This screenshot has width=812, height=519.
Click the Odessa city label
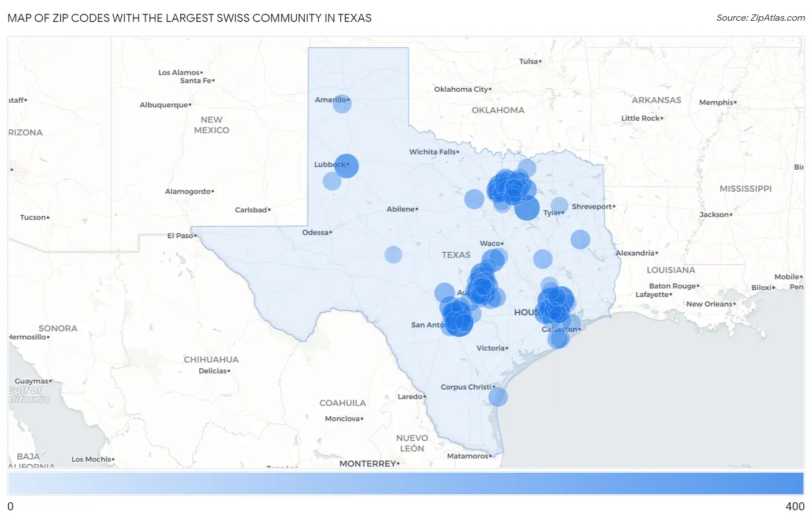316,232
